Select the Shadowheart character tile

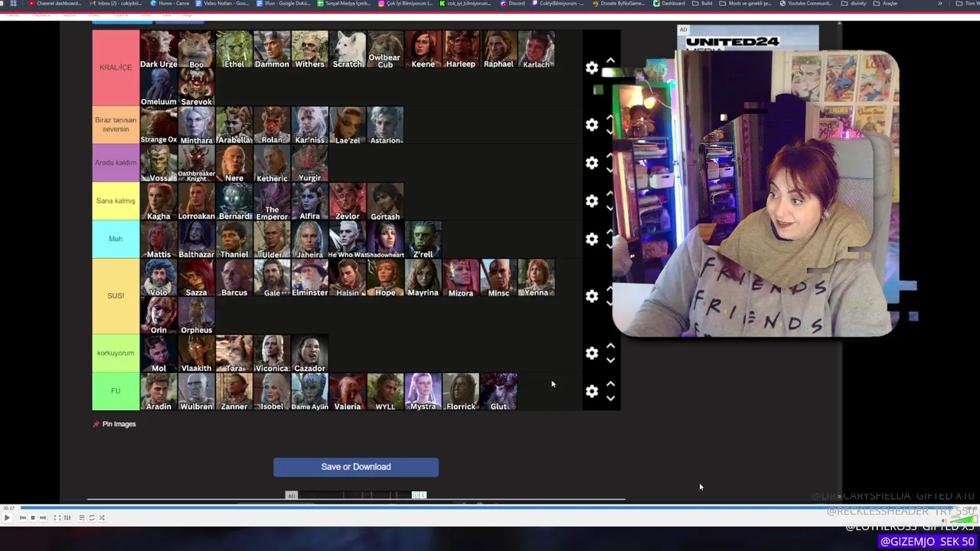tap(385, 240)
